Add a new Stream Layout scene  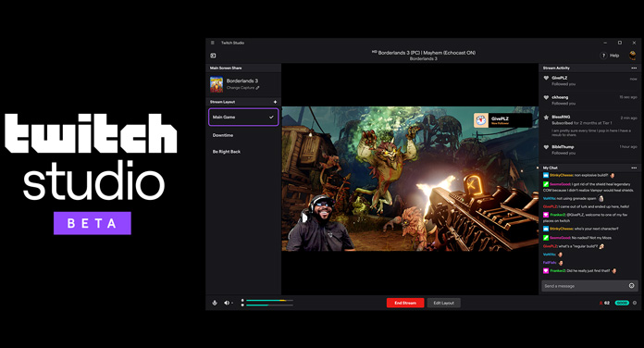[x=275, y=102]
